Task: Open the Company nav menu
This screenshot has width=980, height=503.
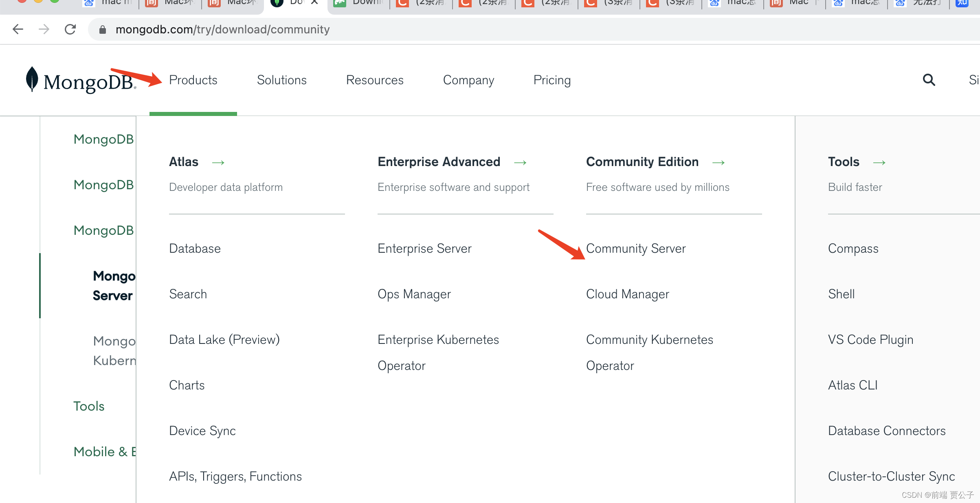Action: pos(468,80)
